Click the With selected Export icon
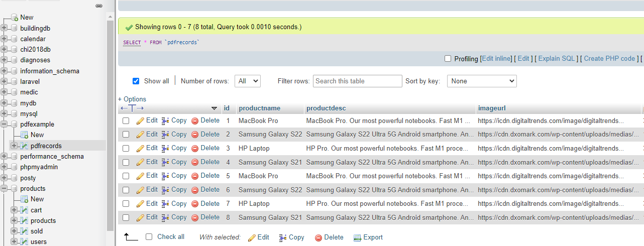644x246 pixels. (358, 238)
